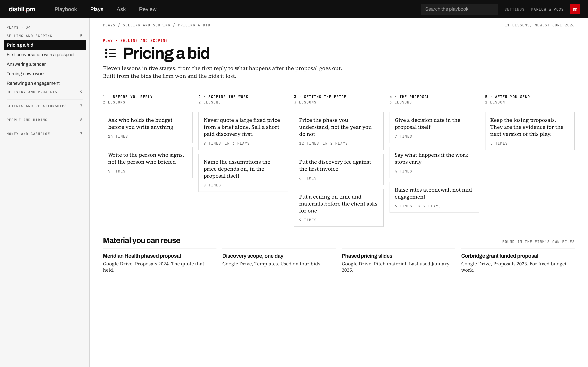Screen dimensions: 588x367
Task: Open Settings in the top bar
Action: pyautogui.click(x=514, y=10)
